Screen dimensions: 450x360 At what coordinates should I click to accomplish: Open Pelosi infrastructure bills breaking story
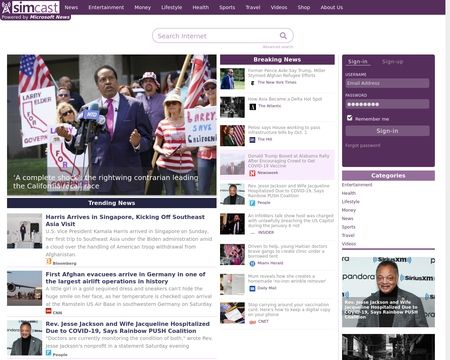point(284,130)
